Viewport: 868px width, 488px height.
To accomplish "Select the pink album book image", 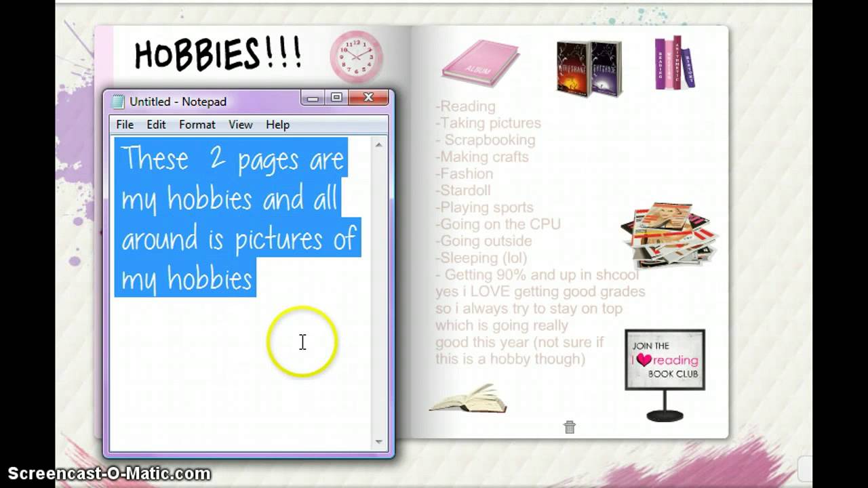I will pos(481,63).
